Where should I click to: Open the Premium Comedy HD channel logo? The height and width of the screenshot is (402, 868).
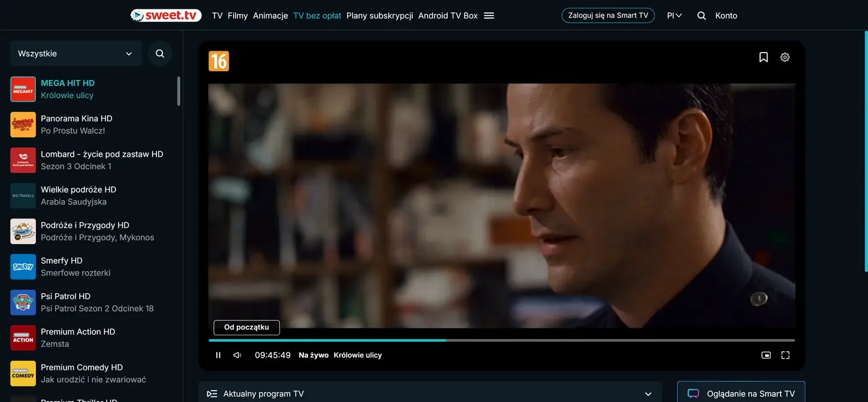pyautogui.click(x=23, y=374)
